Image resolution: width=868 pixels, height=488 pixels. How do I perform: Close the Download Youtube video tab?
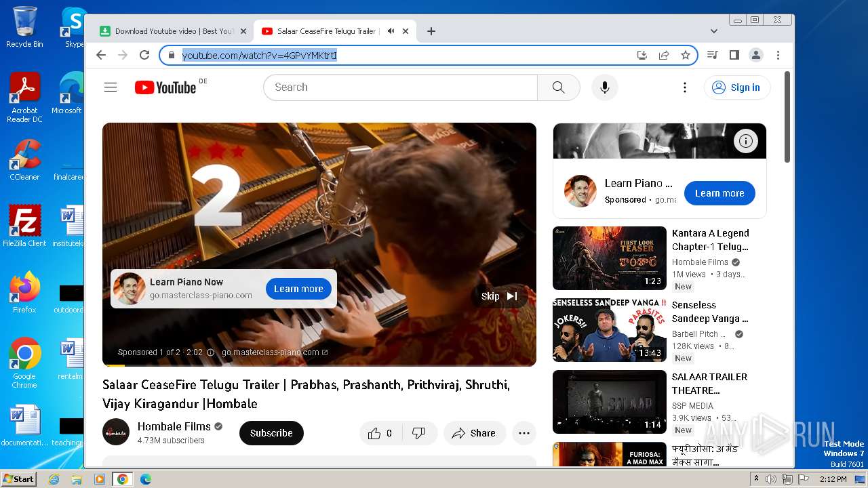pyautogui.click(x=243, y=31)
